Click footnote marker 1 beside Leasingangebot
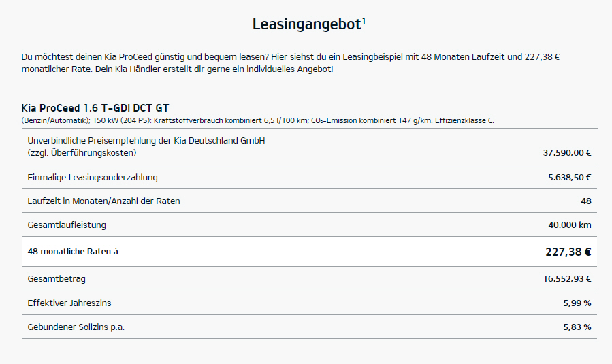Image resolution: width=612 pixels, height=364 pixels. [364, 21]
